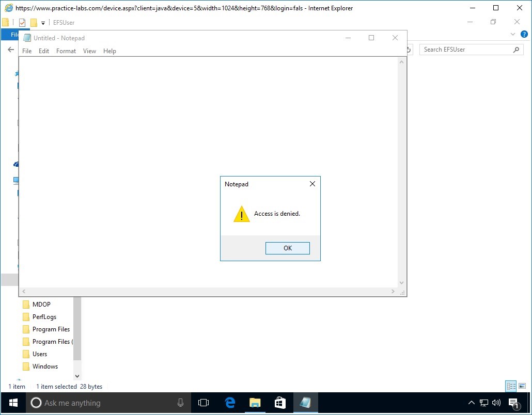Image resolution: width=532 pixels, height=415 pixels.
Task: Click the volume speaker icon in the system tray
Action: coord(496,403)
